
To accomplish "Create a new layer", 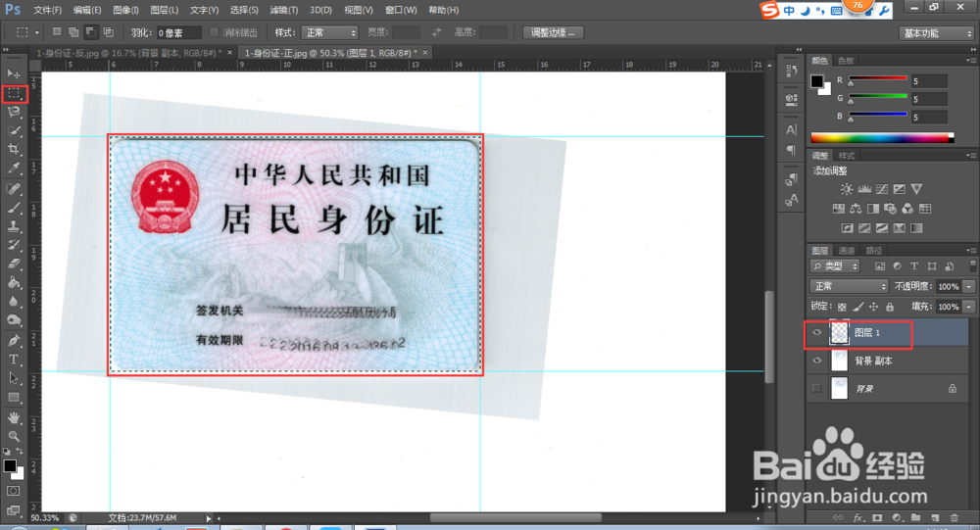I will tap(935, 517).
